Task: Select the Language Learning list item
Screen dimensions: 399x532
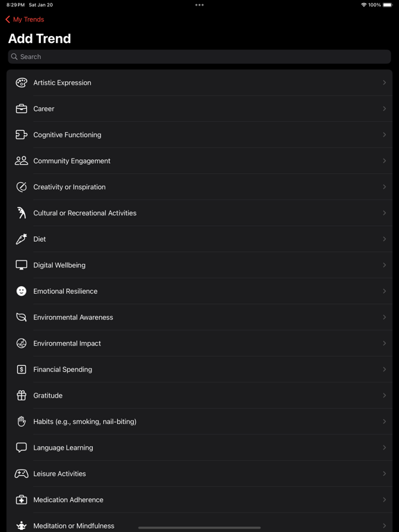Action: coord(199,448)
